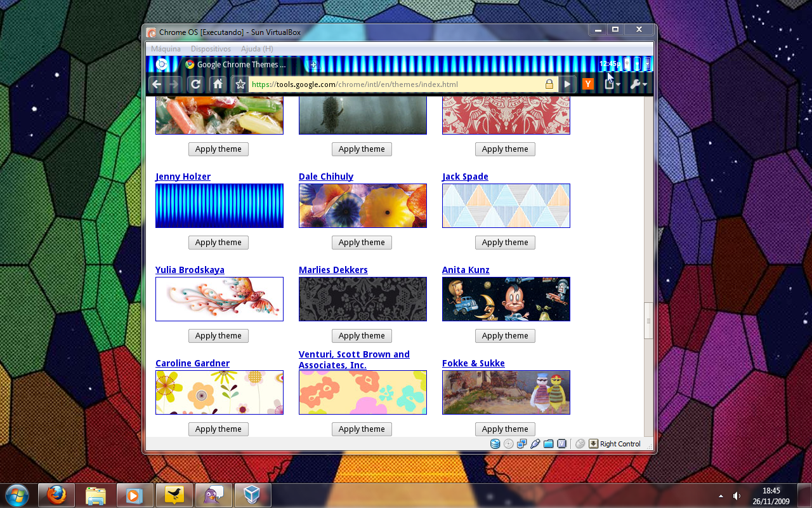The height and width of the screenshot is (508, 812).
Task: Bookmark this page with the star
Action: click(x=240, y=84)
